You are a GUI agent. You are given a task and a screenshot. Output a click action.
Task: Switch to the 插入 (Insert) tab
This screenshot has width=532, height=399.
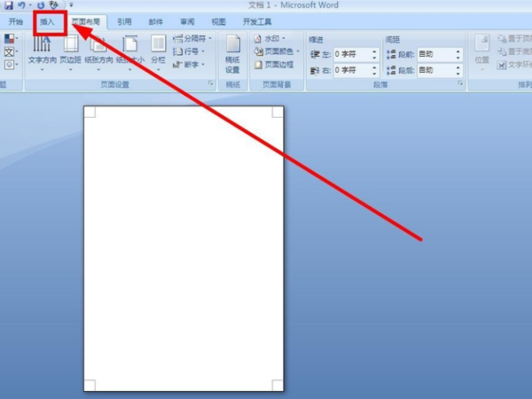tap(47, 22)
